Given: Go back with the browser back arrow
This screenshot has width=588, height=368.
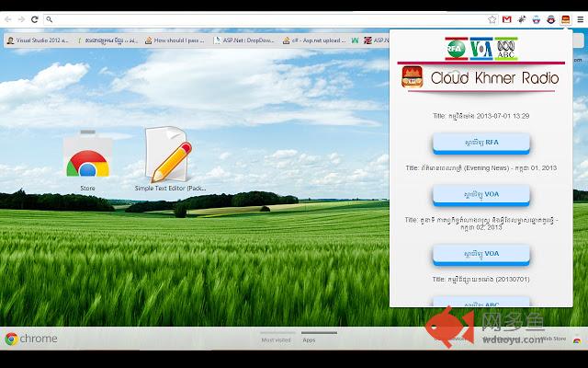Looking at the screenshot, I should click(x=7, y=19).
